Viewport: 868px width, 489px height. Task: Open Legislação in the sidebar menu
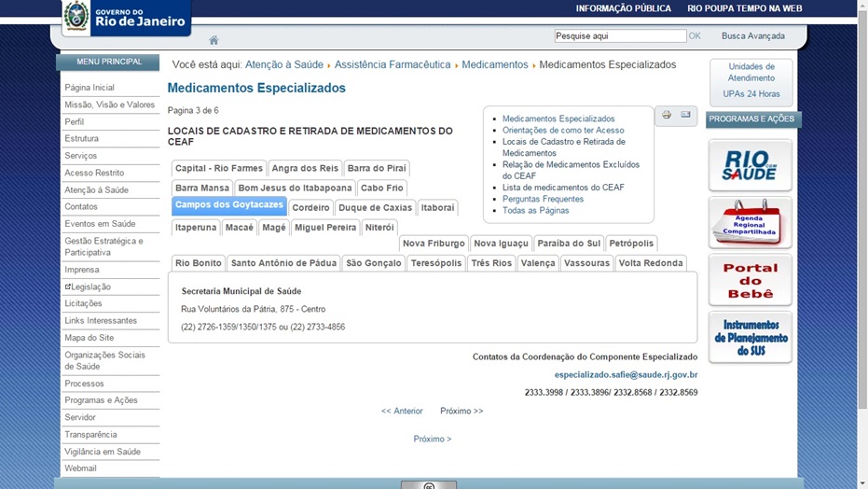point(90,286)
